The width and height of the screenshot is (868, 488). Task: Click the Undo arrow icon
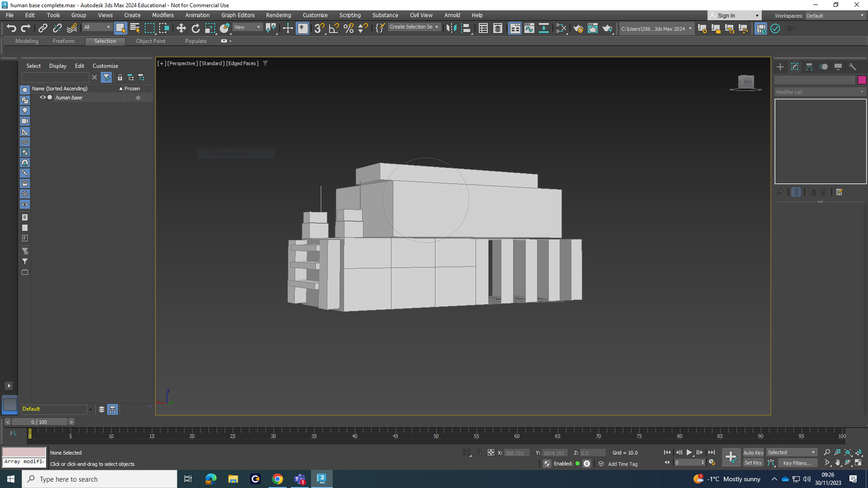pos(11,28)
